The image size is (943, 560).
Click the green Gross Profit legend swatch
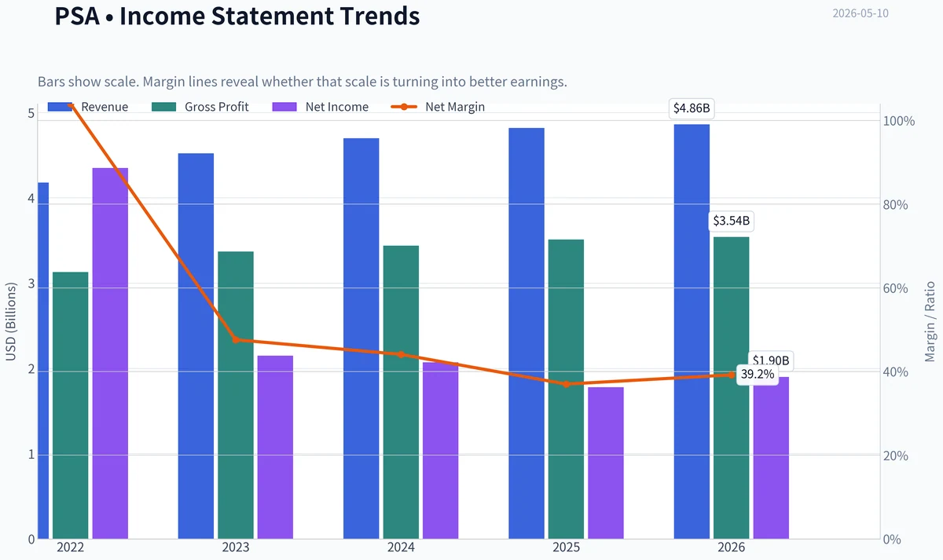(x=164, y=107)
